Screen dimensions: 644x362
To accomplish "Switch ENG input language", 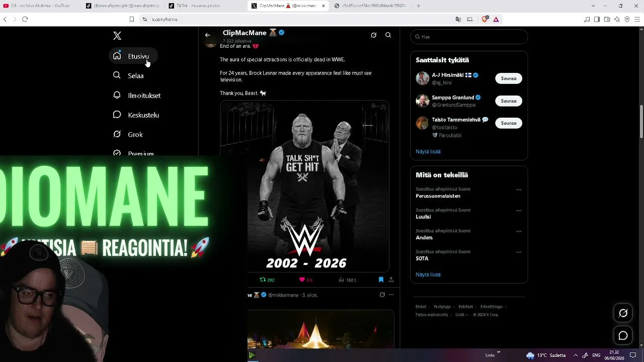I will click(x=596, y=355).
